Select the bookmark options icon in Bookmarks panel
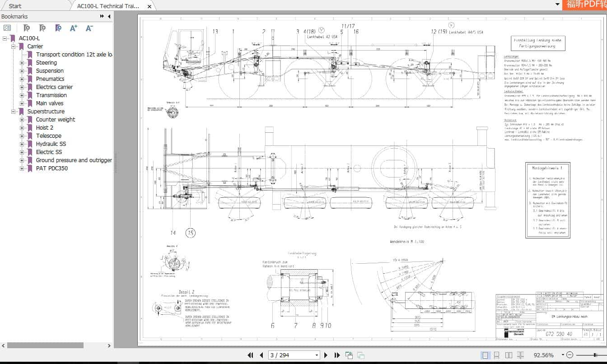 click(x=7, y=28)
